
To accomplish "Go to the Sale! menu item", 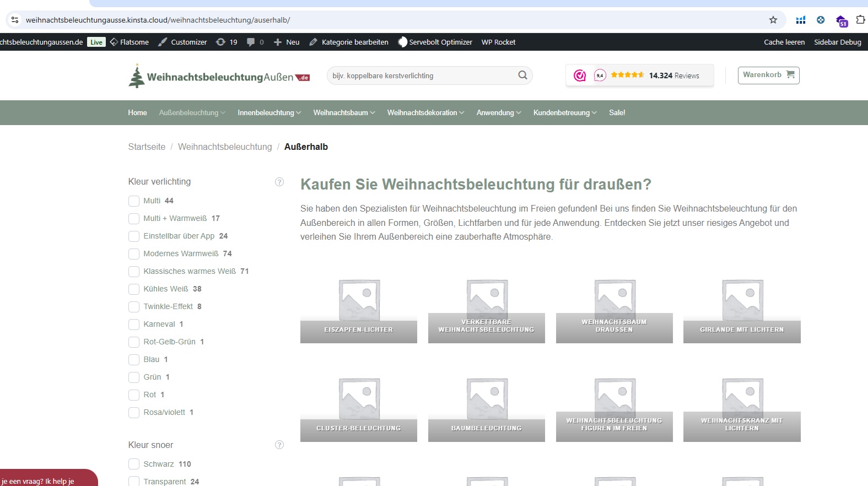I will tap(617, 112).
